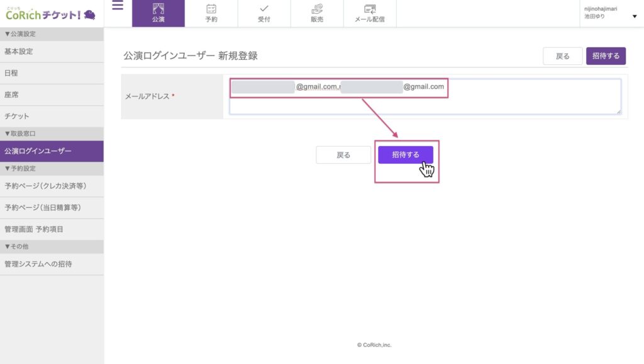This screenshot has width=644, height=364.
Task: Expand the user account dropdown arrow
Action: 634,16
